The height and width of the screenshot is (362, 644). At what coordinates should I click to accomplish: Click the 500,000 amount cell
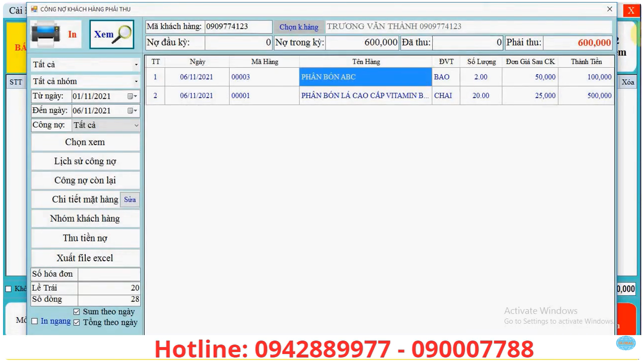[x=587, y=96]
